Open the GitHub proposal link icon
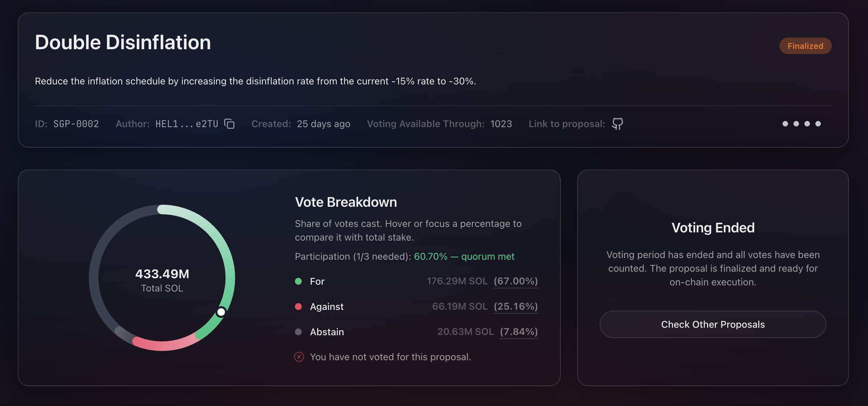Screen dimensions: 868x406 [617, 124]
